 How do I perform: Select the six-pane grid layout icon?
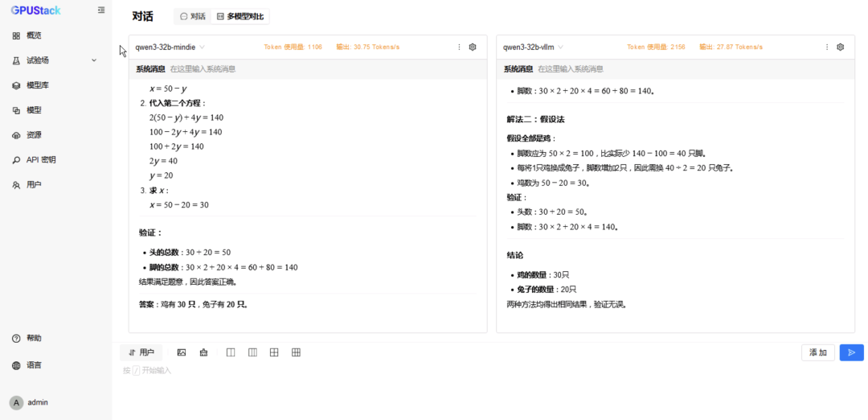click(296, 352)
